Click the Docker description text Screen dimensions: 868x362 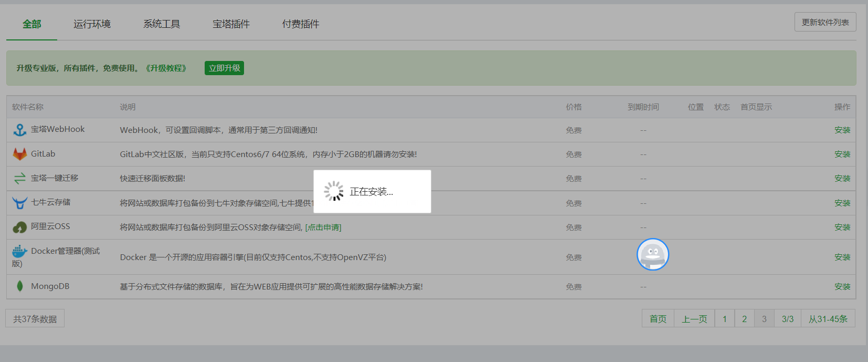pyautogui.click(x=253, y=257)
